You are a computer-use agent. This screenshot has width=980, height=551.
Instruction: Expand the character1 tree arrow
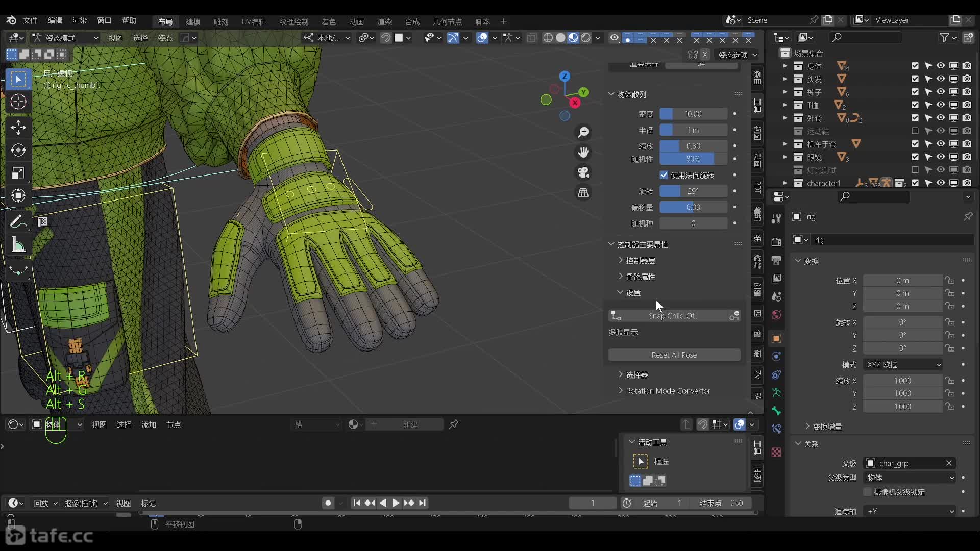pyautogui.click(x=785, y=183)
